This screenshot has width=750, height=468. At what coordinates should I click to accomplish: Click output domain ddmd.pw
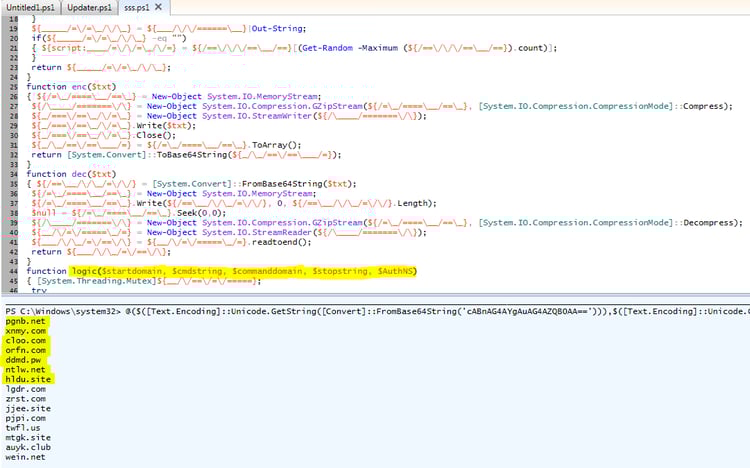click(23, 360)
